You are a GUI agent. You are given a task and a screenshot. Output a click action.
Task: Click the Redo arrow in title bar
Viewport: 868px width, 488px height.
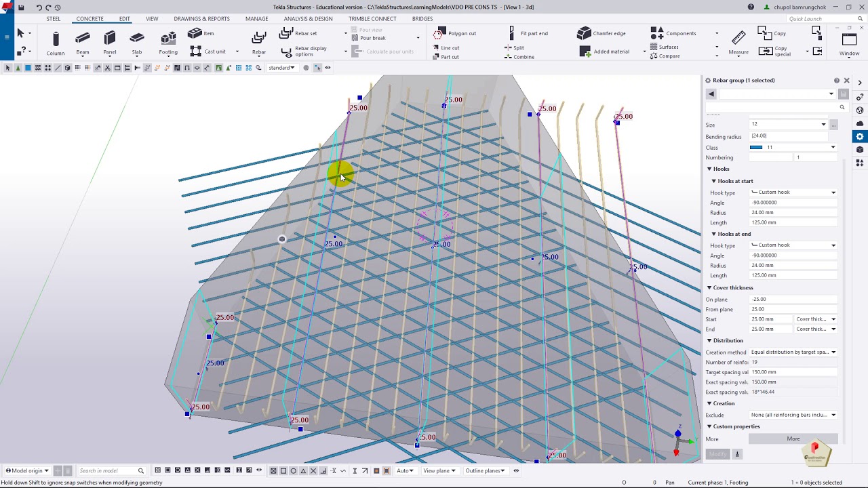pyautogui.click(x=48, y=7)
